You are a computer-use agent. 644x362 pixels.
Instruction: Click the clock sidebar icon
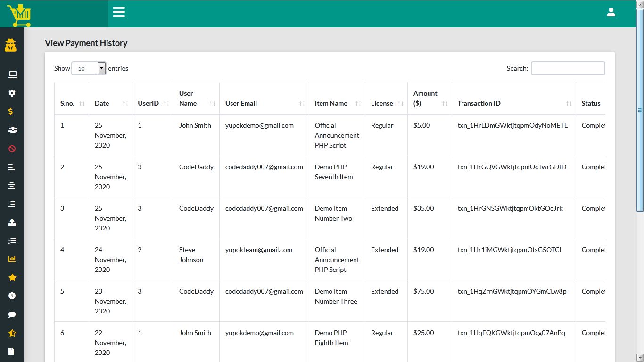pos(12,296)
